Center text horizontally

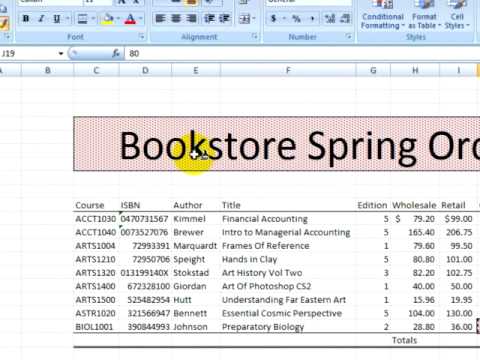176,18
